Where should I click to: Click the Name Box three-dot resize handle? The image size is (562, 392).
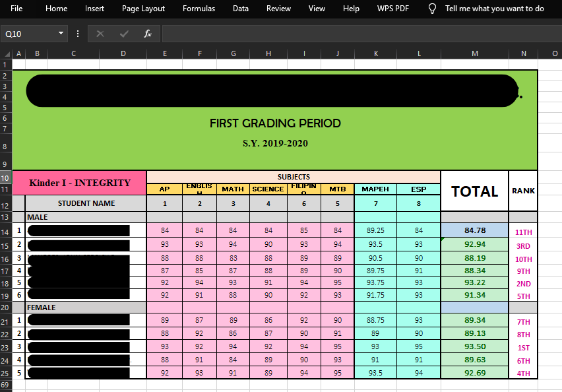[78, 34]
